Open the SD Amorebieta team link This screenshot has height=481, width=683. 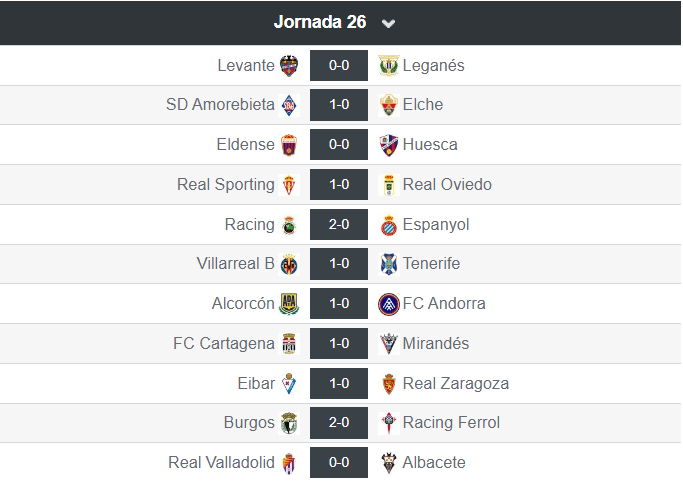point(220,105)
